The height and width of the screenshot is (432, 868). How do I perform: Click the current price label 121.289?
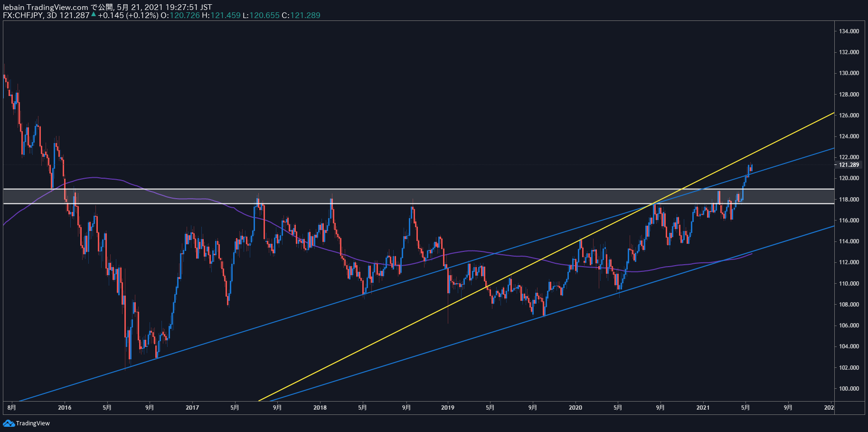[849, 165]
